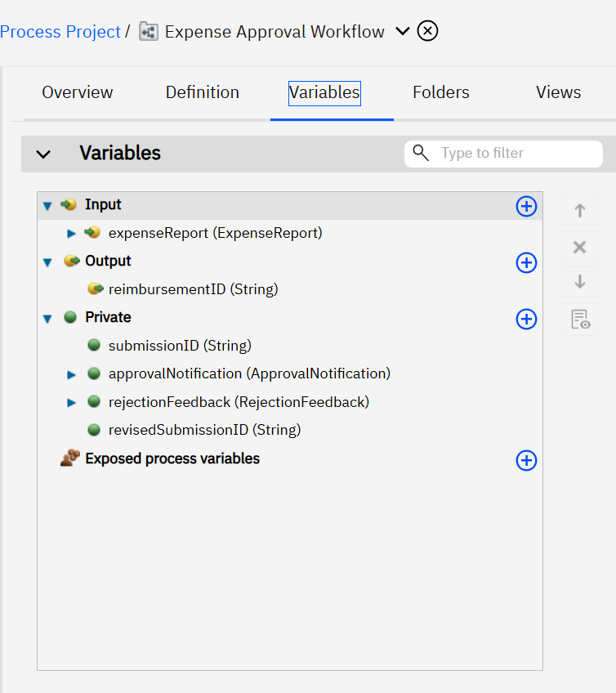Select submissionID (String) variable
The width and height of the screenshot is (616, 693).
click(x=180, y=346)
